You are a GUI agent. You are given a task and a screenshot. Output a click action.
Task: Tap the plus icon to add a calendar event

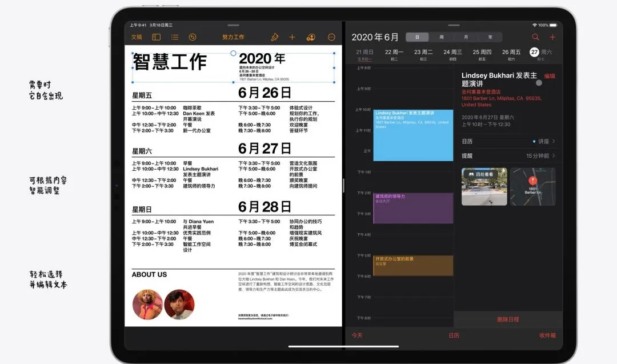552,35
